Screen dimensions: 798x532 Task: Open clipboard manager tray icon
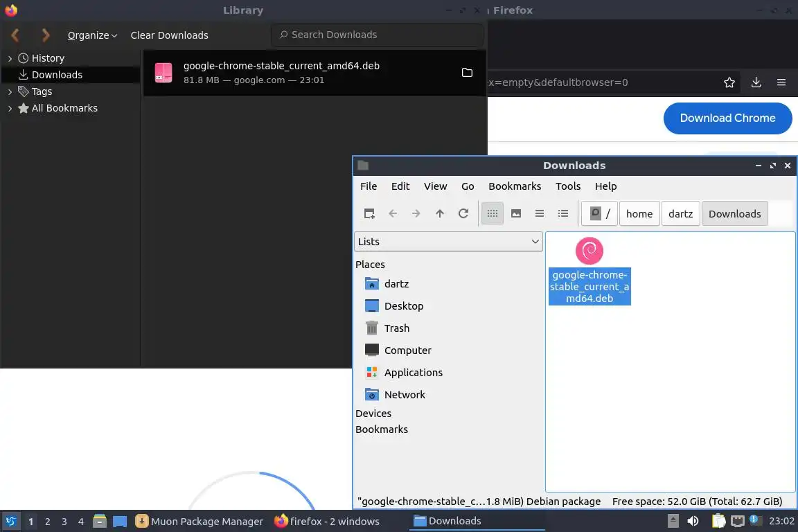(x=718, y=522)
